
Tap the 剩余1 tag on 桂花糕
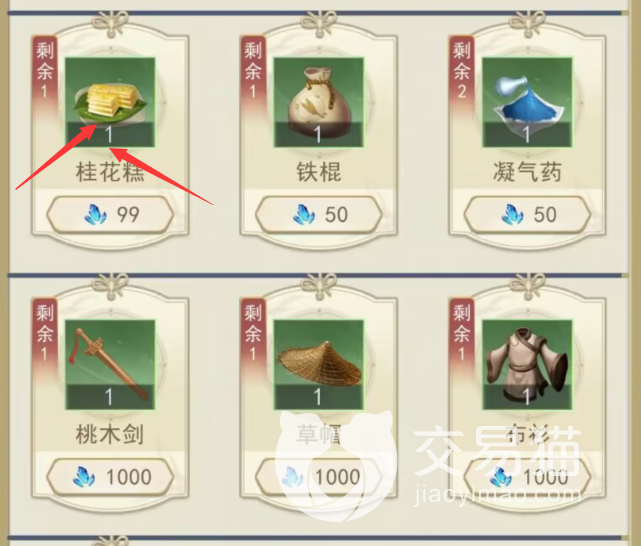[45, 70]
